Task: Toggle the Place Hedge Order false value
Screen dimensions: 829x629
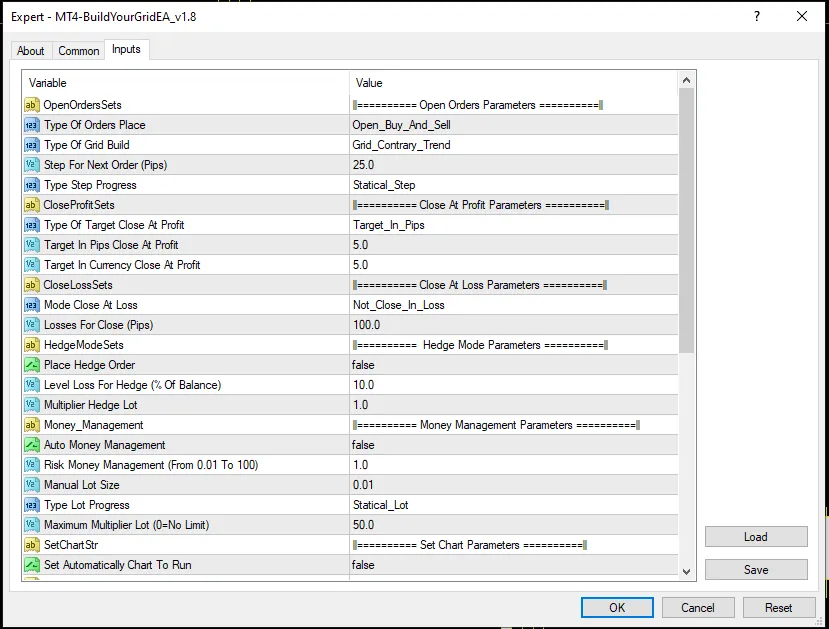Action: pyautogui.click(x=363, y=365)
